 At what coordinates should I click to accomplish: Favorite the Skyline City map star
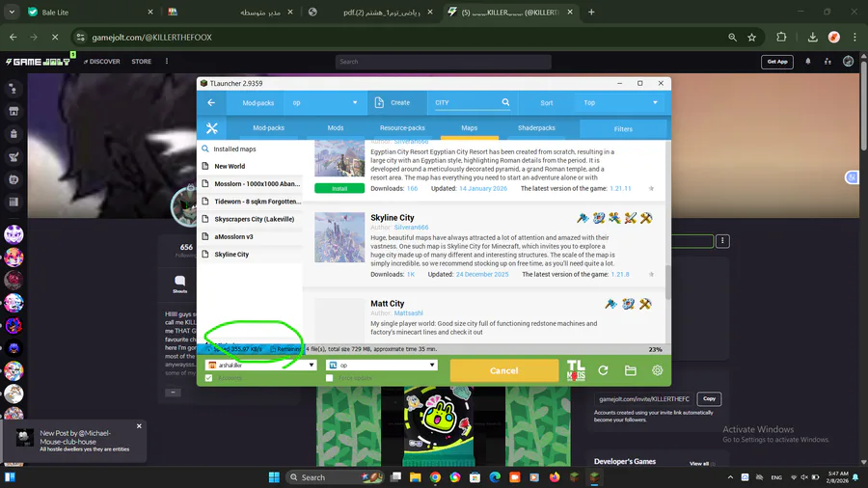(651, 274)
